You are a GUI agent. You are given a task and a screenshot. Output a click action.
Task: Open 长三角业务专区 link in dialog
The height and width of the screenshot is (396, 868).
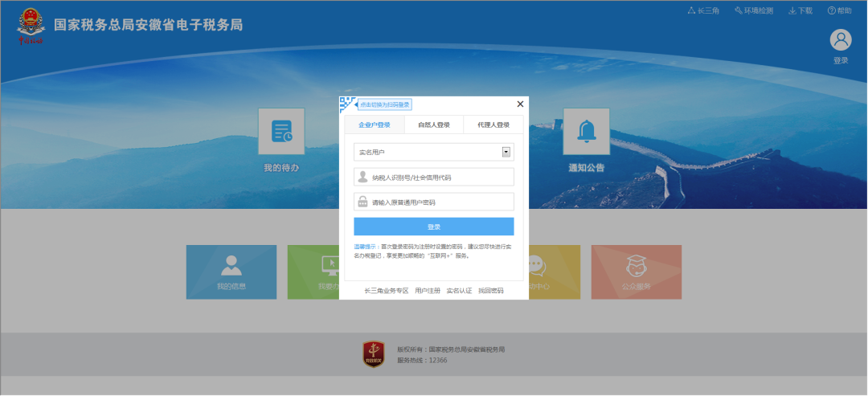pyautogui.click(x=387, y=290)
